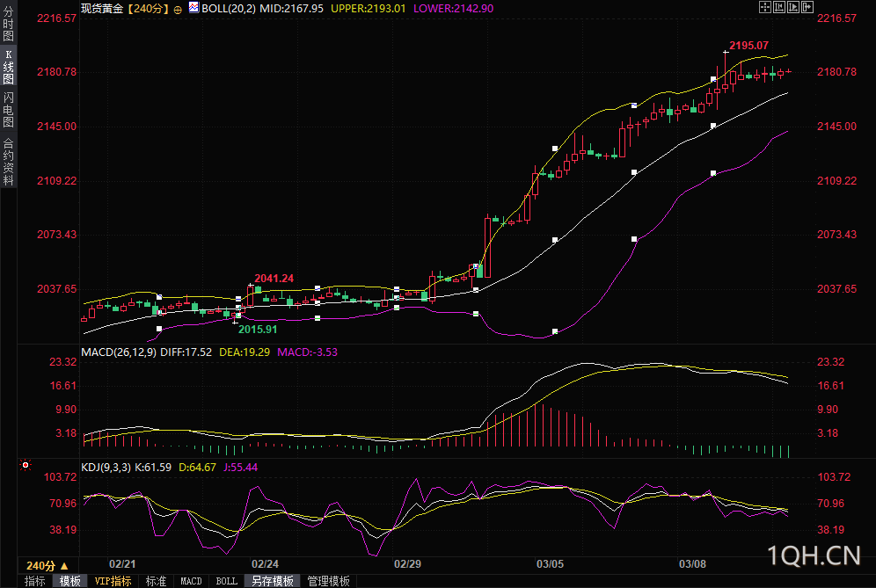Click 另存模板 to save template
This screenshot has height=588, width=876.
(273, 581)
